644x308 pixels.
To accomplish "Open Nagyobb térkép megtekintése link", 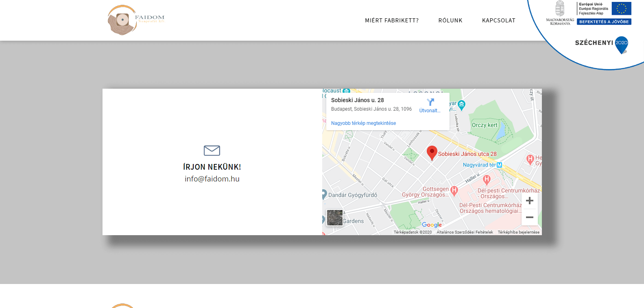I will click(x=363, y=123).
